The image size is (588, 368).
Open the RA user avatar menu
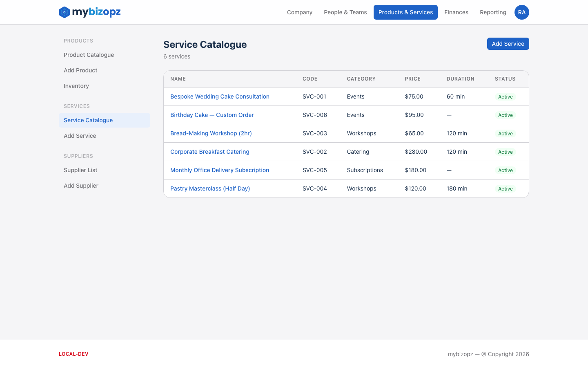[x=521, y=12]
